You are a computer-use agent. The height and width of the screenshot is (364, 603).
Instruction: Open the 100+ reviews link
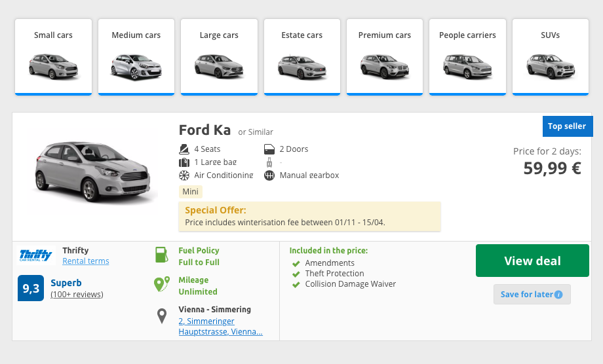77,295
